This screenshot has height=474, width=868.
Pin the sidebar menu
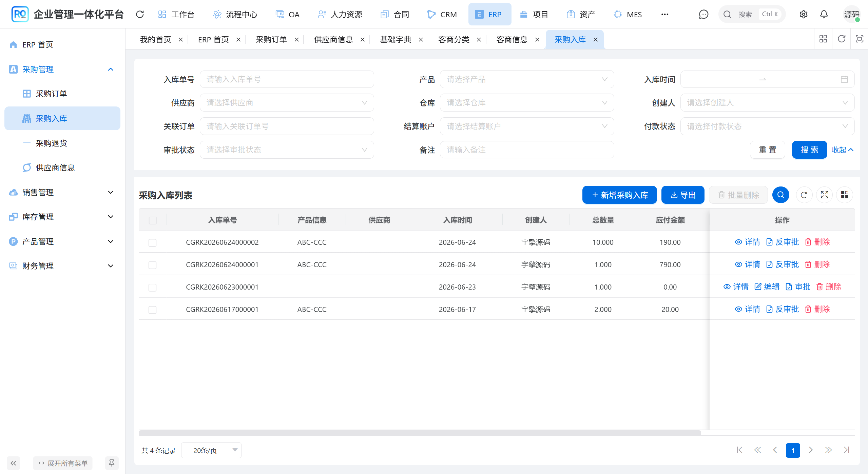click(x=112, y=463)
